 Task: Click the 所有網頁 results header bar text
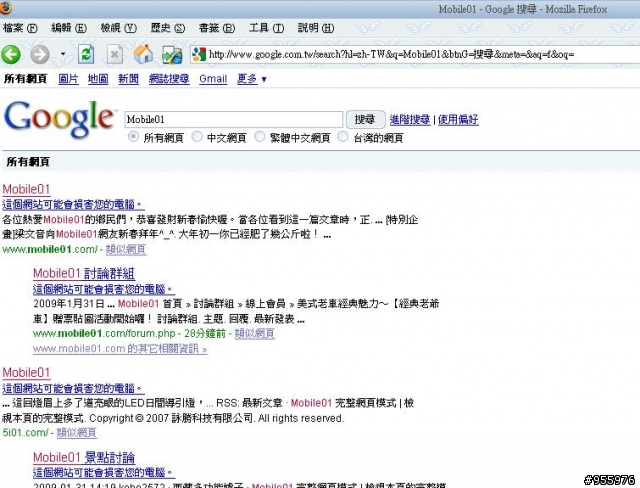tap(28, 162)
